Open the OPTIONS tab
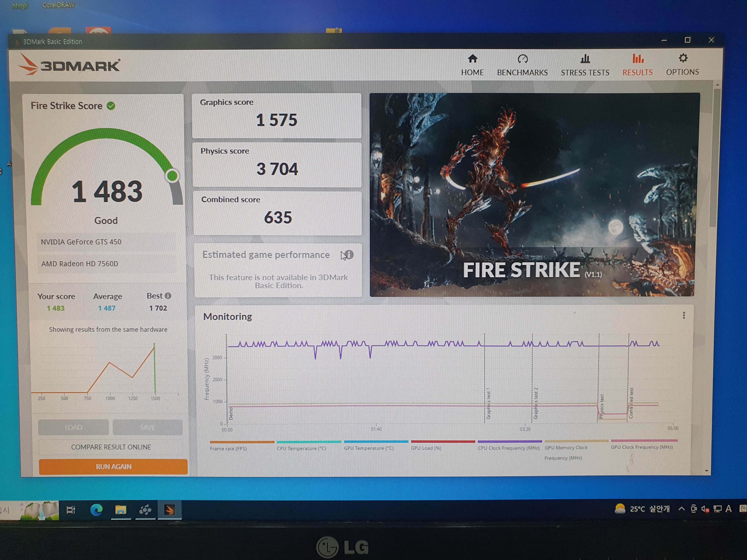Screen dimensions: 747x560 (682, 65)
